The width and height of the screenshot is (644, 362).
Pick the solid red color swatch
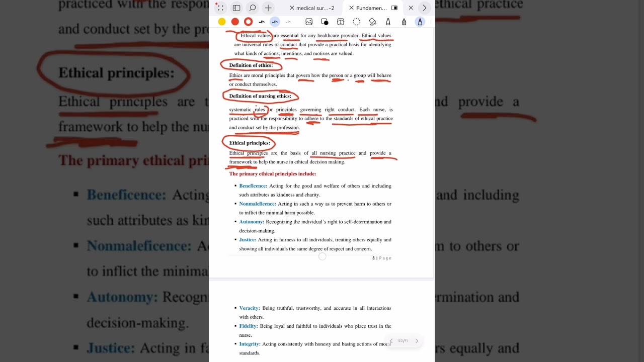[235, 22]
